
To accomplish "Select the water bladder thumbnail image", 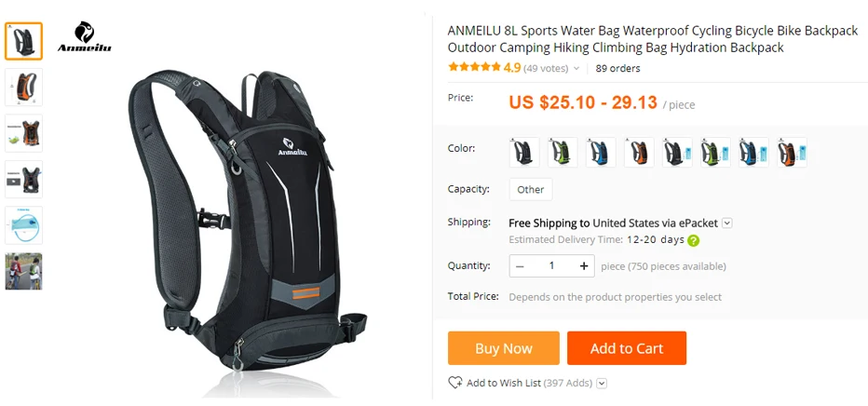I will click(x=23, y=225).
